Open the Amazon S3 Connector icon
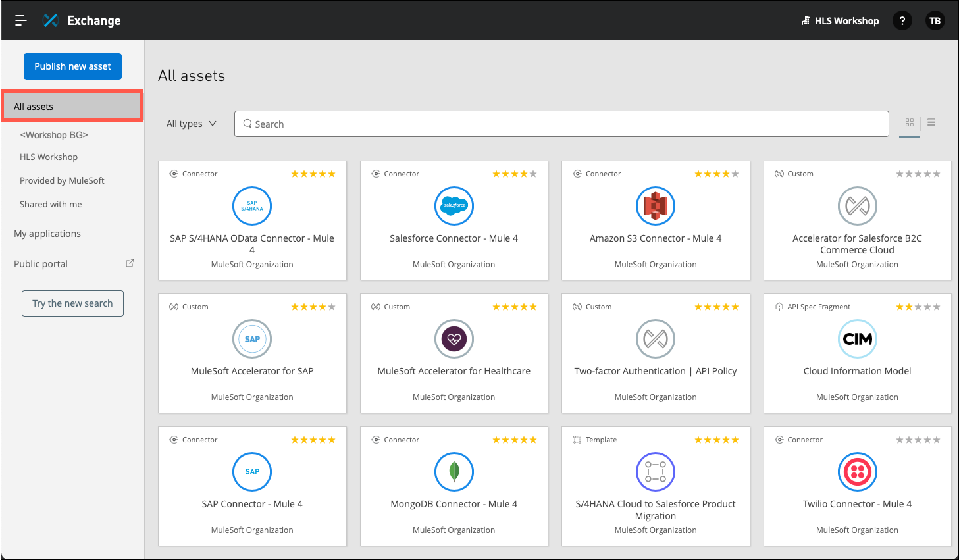Image resolution: width=959 pixels, height=560 pixels. [656, 206]
